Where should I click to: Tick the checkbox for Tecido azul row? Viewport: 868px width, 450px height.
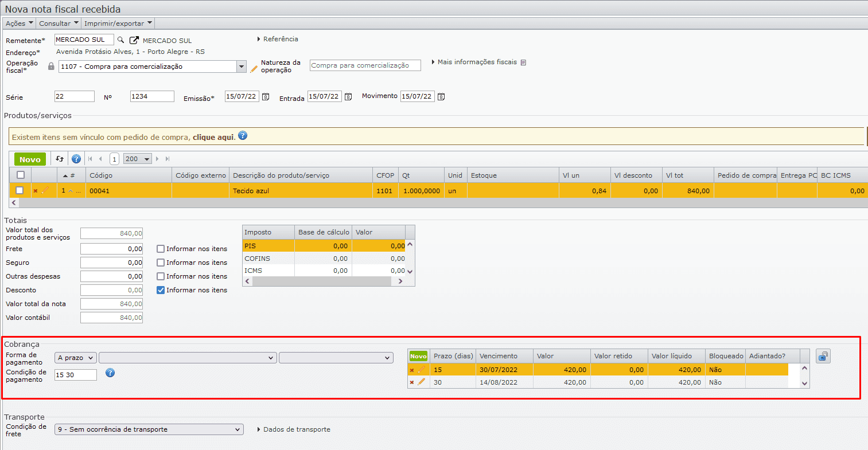pyautogui.click(x=20, y=190)
